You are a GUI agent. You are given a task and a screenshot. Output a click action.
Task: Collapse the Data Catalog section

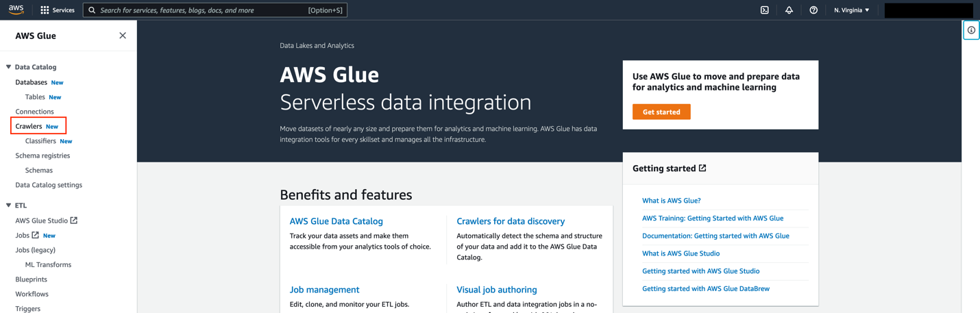8,67
